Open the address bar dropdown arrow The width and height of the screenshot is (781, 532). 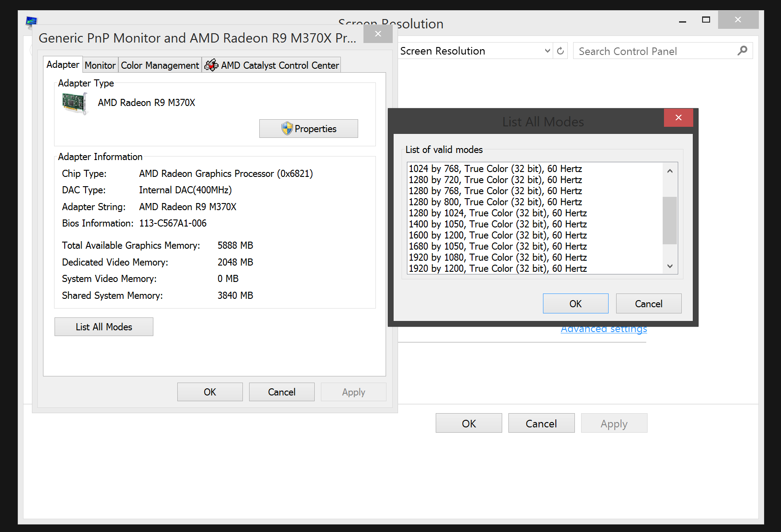coord(547,51)
